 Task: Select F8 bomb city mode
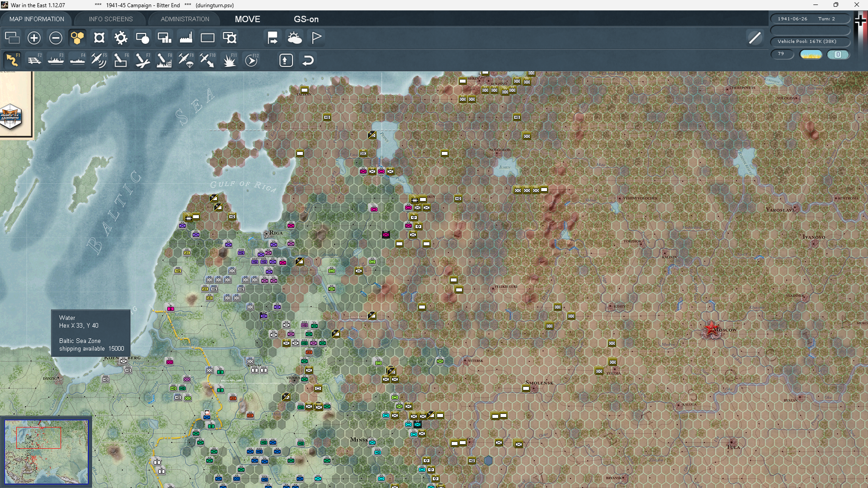(164, 60)
